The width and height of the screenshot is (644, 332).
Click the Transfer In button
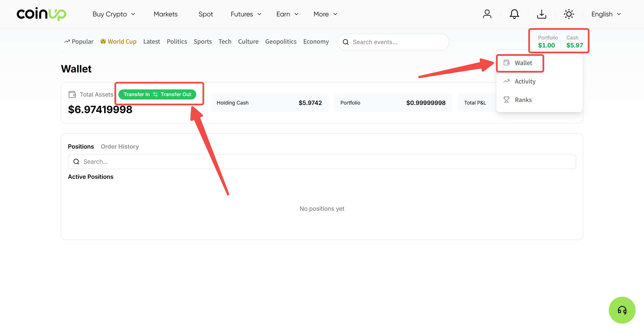136,94
